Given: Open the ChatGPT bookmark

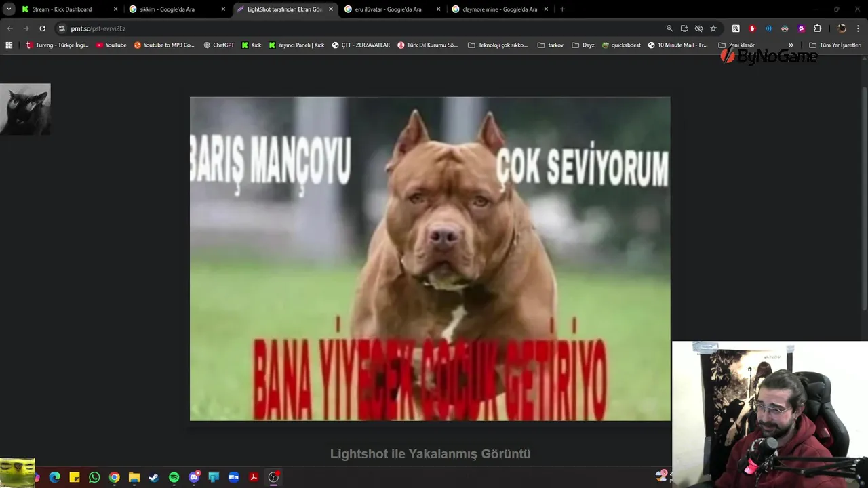Looking at the screenshot, I should 219,45.
